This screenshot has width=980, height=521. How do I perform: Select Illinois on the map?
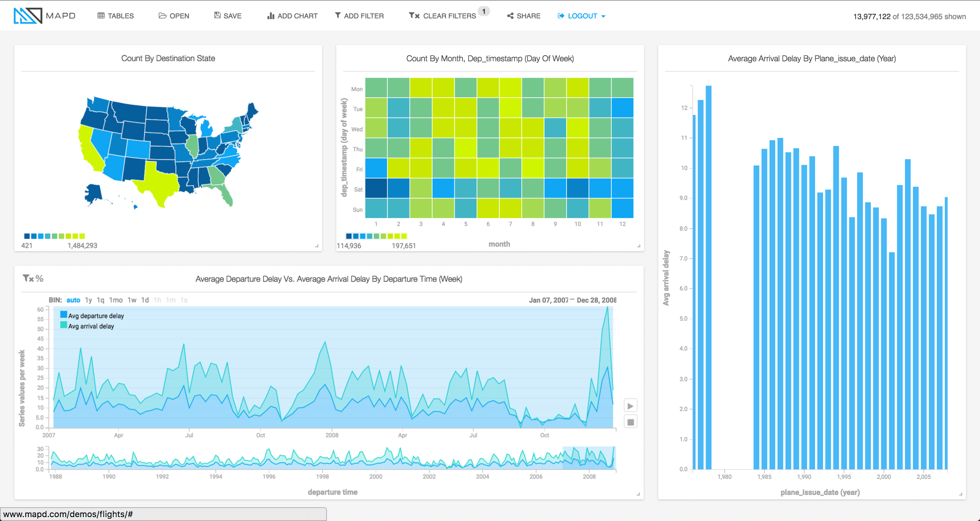193,146
